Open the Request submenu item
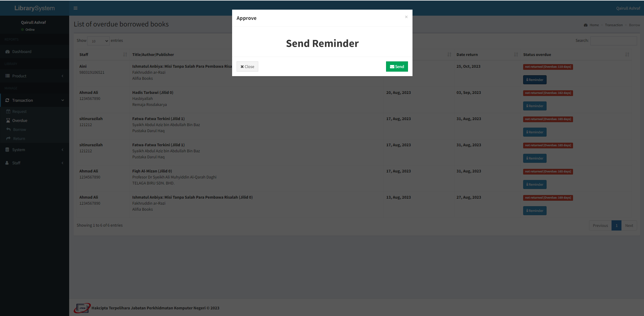 [19, 111]
